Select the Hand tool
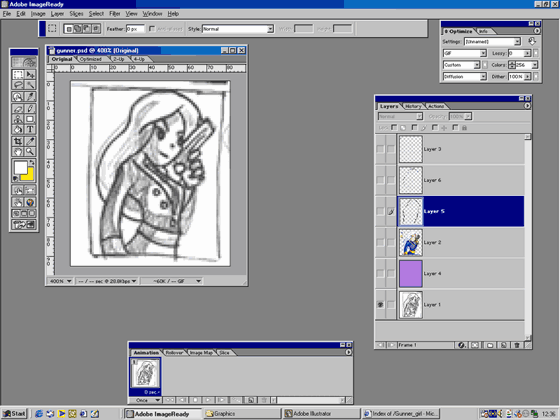The height and width of the screenshot is (420, 560). click(x=18, y=152)
